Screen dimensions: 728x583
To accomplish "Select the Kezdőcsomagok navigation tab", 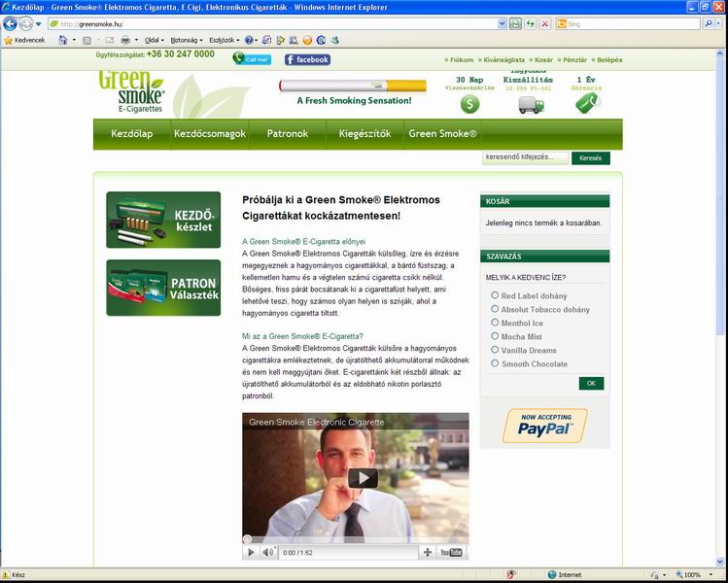I will click(x=210, y=134).
